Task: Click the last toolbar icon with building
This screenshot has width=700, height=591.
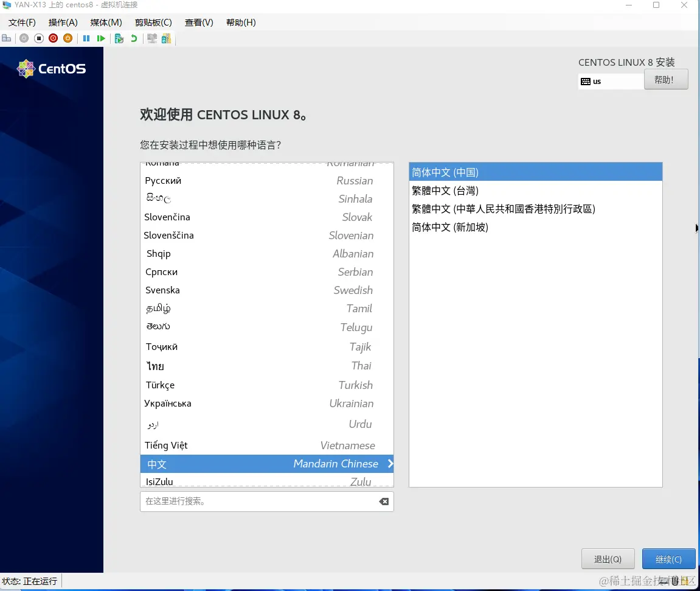Action: (x=166, y=38)
